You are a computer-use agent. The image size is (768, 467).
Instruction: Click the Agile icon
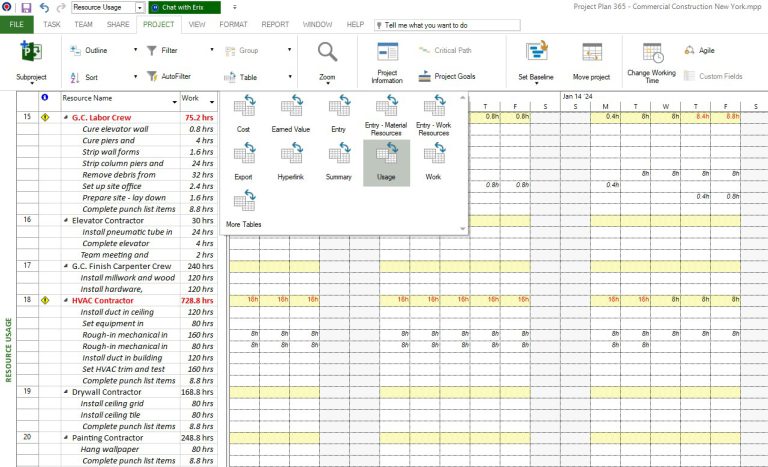(x=689, y=50)
